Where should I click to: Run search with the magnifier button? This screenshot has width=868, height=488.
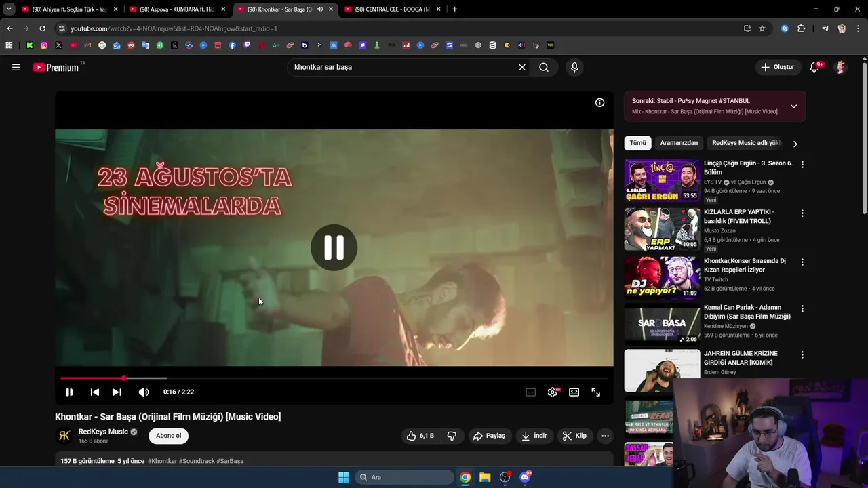click(x=544, y=67)
